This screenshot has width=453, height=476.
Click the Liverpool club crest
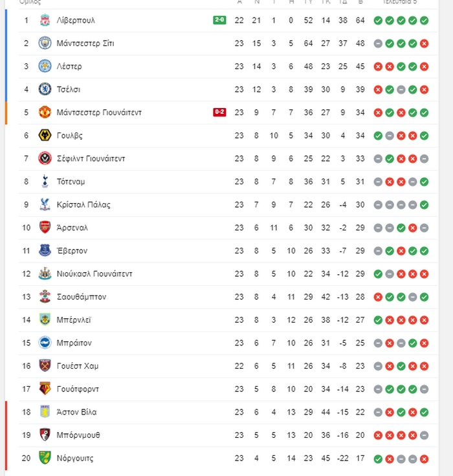pos(45,20)
